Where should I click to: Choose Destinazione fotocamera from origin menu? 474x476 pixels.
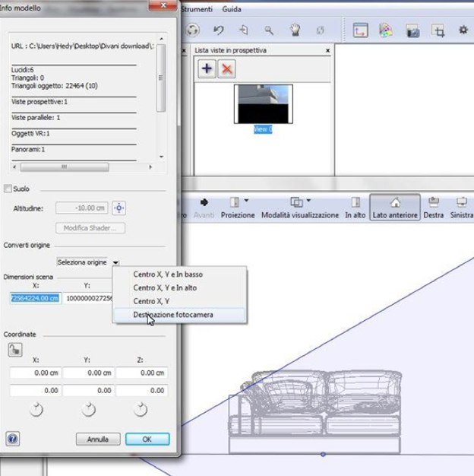tap(173, 315)
